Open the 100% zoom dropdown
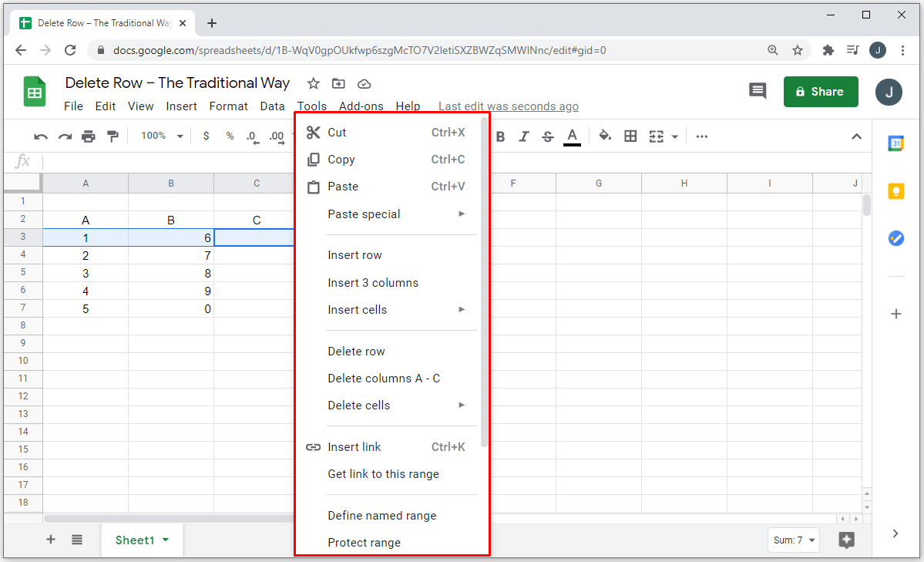This screenshot has width=924, height=562. (161, 136)
